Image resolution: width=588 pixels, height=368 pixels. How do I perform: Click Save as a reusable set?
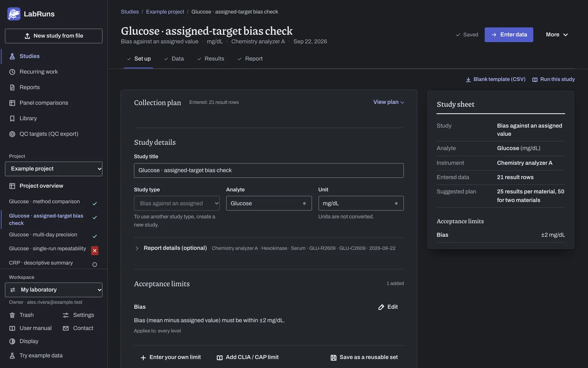[364, 357]
